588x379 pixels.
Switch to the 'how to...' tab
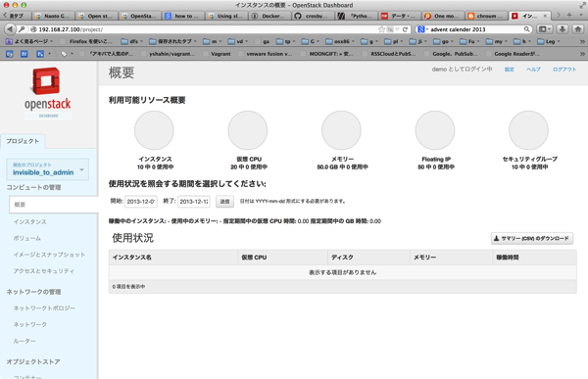[x=182, y=16]
